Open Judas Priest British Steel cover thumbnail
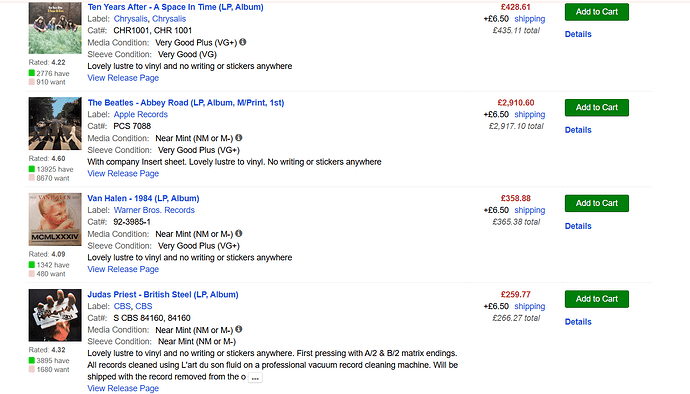Viewport: 690px width, 394px height. pos(55,315)
